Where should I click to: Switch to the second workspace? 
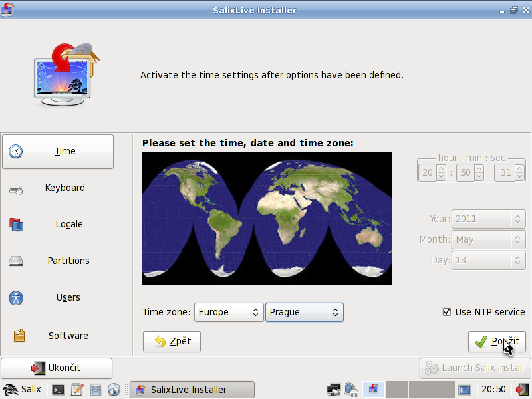point(396,390)
